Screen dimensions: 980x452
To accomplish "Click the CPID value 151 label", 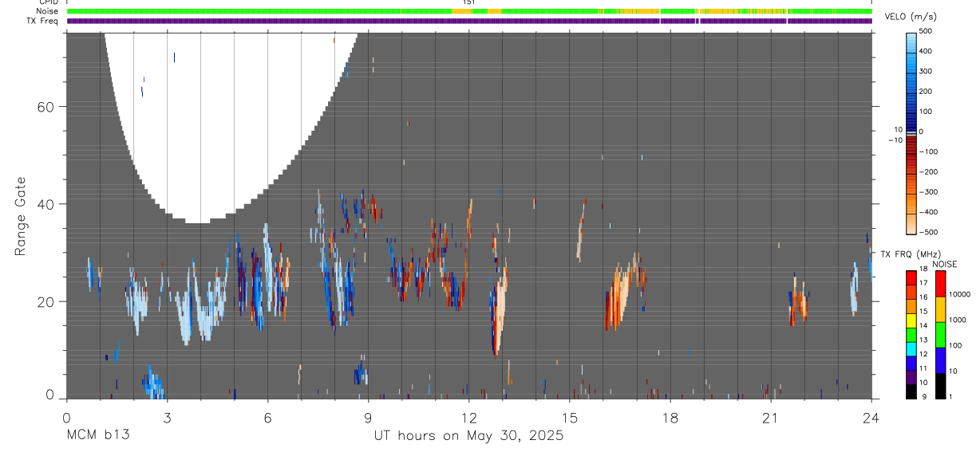I will pyautogui.click(x=469, y=2).
